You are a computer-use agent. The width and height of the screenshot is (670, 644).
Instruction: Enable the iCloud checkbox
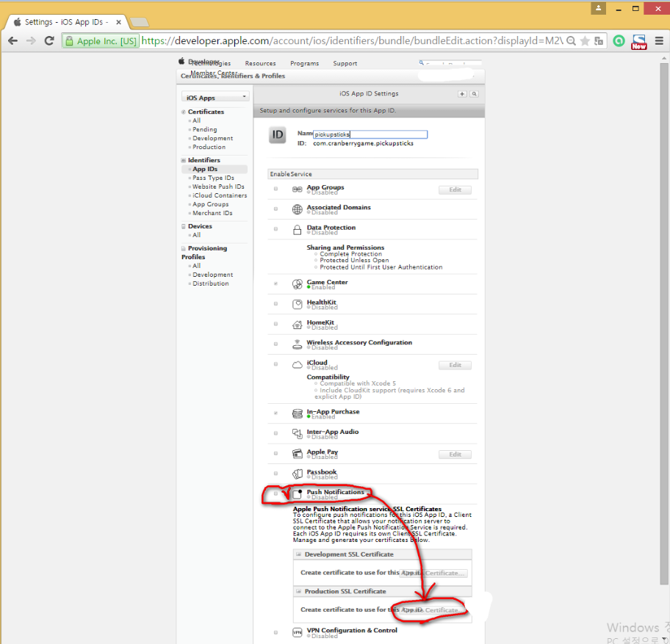(x=275, y=363)
